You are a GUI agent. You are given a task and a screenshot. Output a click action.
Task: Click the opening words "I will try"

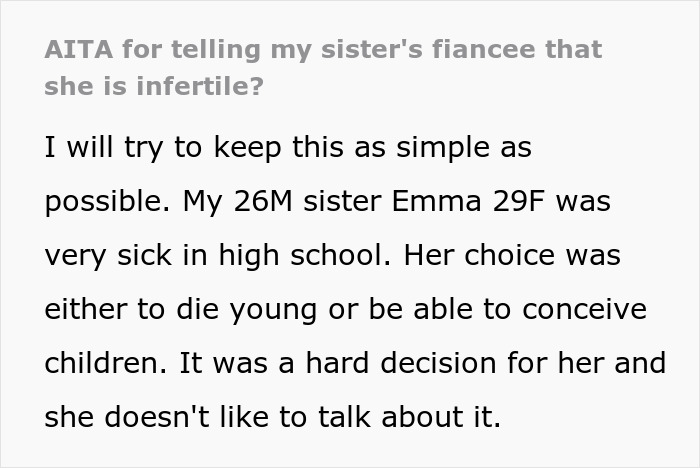(x=93, y=148)
